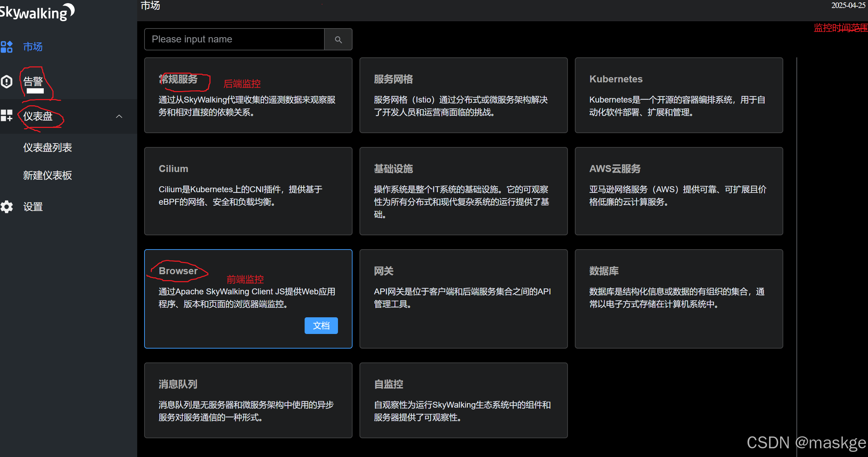Open the 服务网格 card

pyautogui.click(x=463, y=95)
